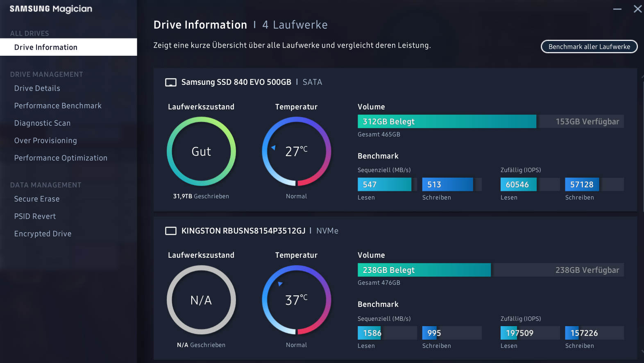Click Samsung 840 EVO temperature gauge 27°C
Viewport: 644px width, 363px height.
pos(297,152)
